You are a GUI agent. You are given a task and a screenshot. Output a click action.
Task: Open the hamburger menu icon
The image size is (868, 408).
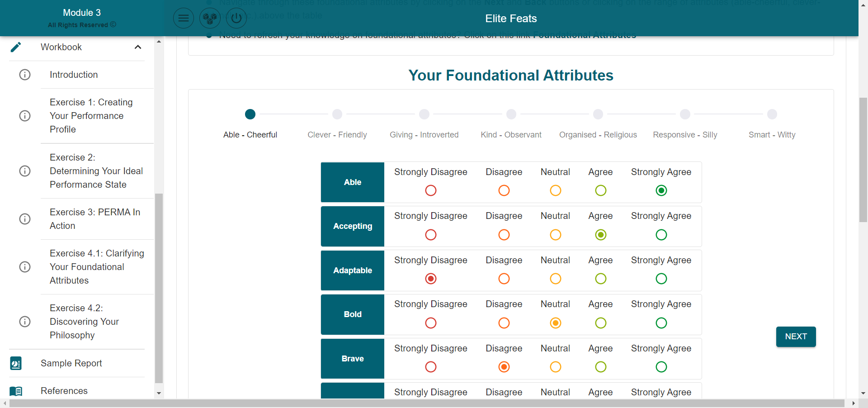pyautogui.click(x=184, y=19)
